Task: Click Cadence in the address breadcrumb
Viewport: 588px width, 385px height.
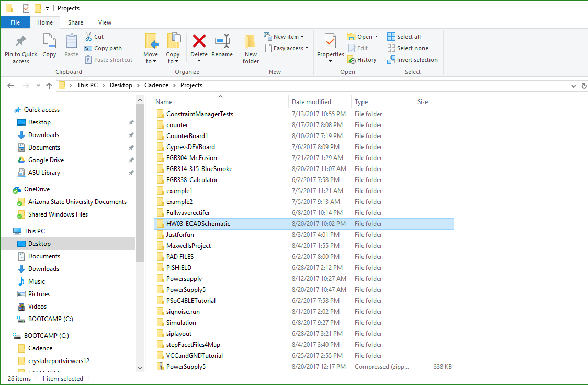Action: (156, 85)
